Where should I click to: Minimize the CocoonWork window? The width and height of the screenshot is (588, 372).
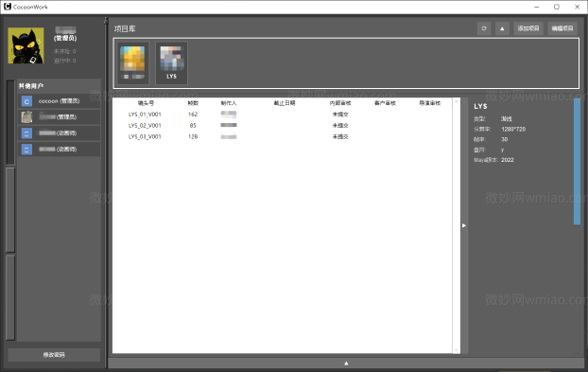pos(537,7)
